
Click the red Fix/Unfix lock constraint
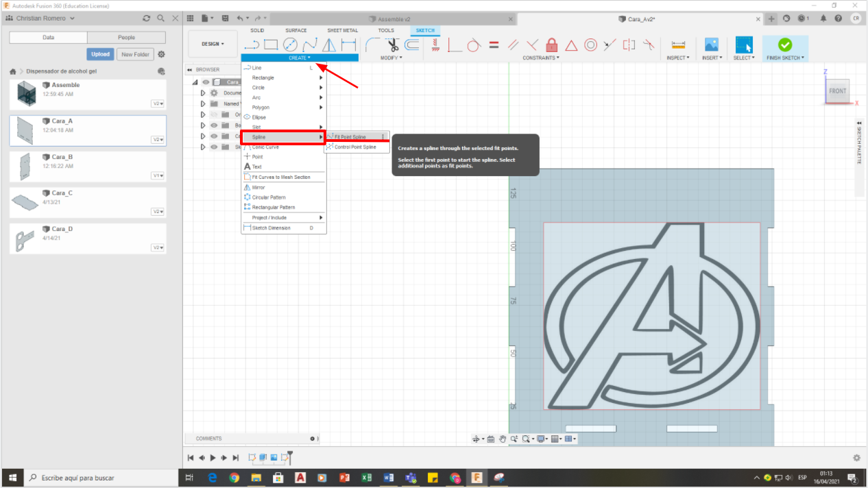(x=551, y=45)
